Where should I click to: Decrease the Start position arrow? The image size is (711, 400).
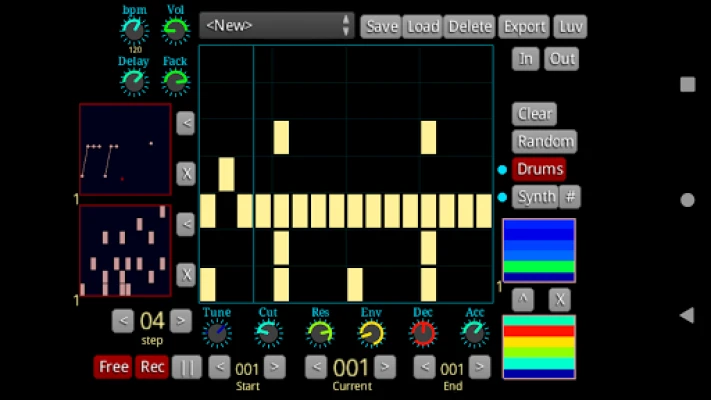click(220, 367)
